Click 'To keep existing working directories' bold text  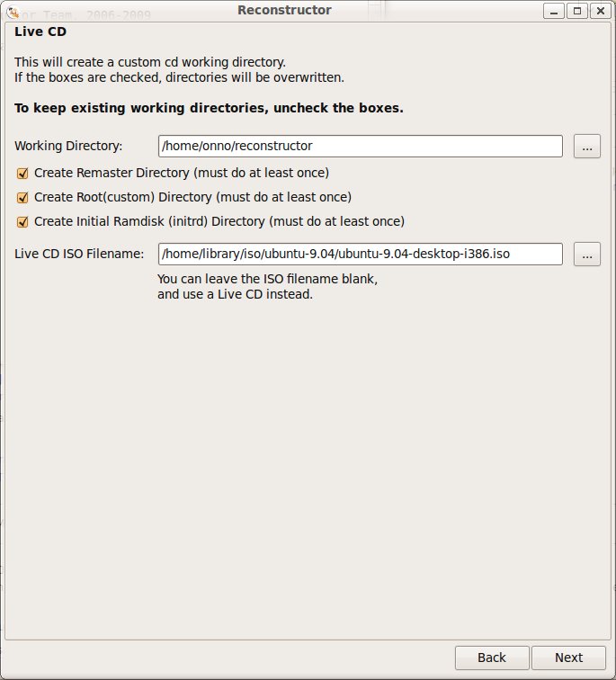pyautogui.click(x=141, y=108)
